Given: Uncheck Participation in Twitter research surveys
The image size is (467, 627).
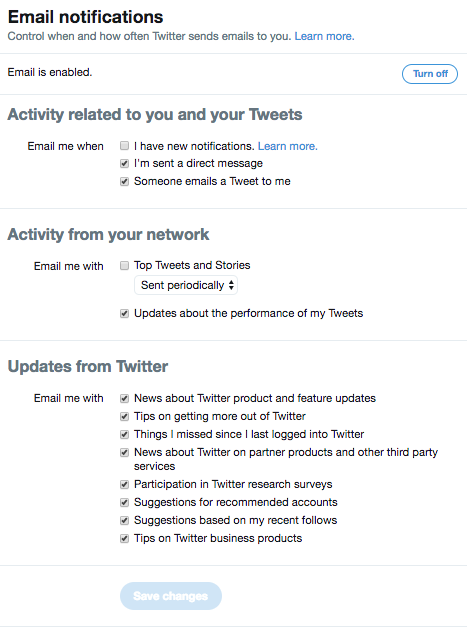Looking at the screenshot, I should (x=124, y=484).
